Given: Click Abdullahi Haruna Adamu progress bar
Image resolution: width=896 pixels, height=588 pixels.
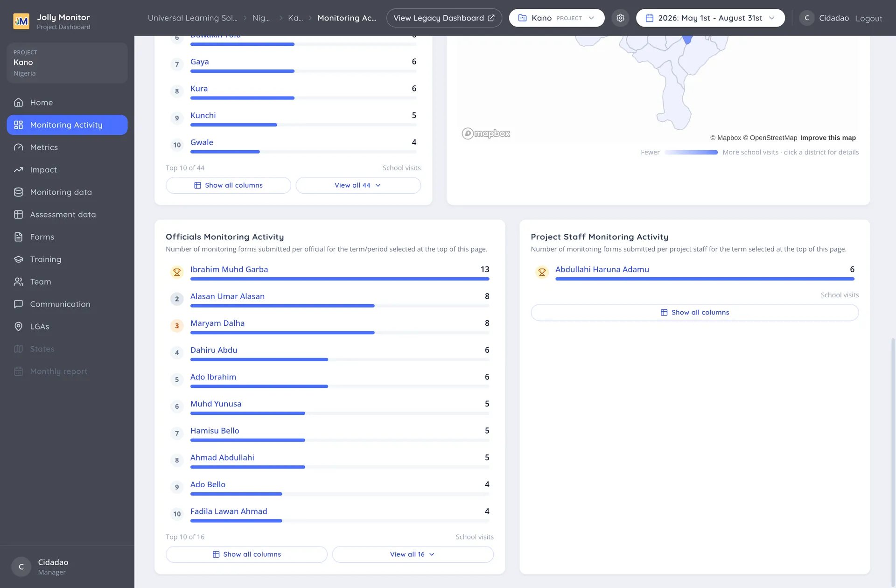Looking at the screenshot, I should [x=705, y=279].
